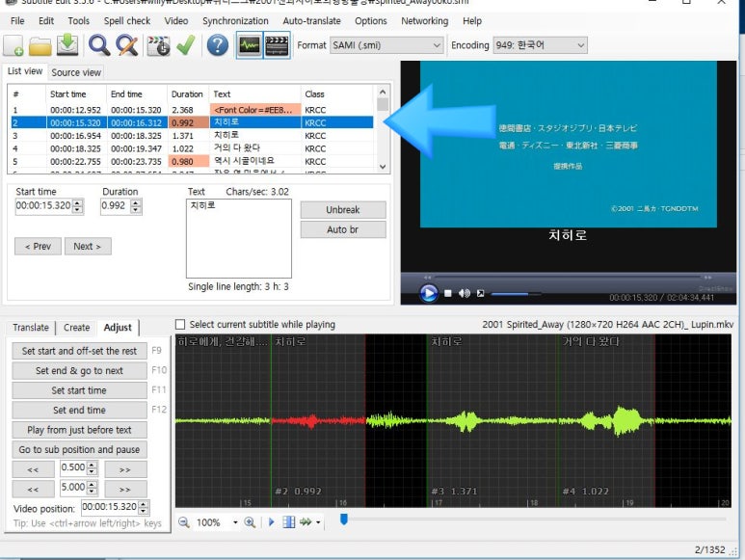
Task: Zoom out the waveform
Action: coord(183,522)
